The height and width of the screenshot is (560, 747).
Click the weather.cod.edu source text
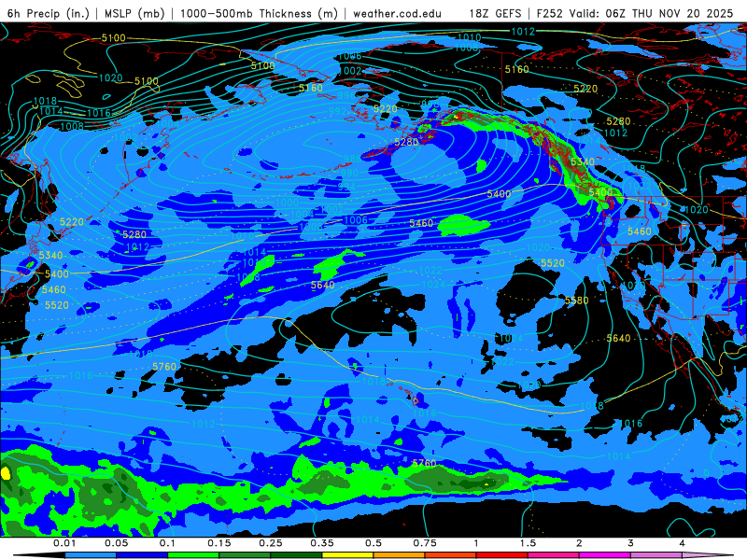pos(398,13)
